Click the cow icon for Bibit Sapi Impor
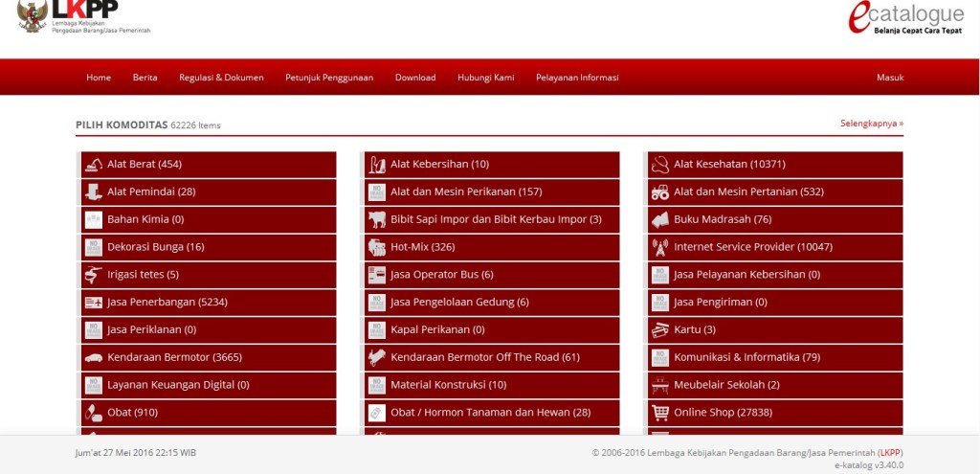 click(377, 220)
